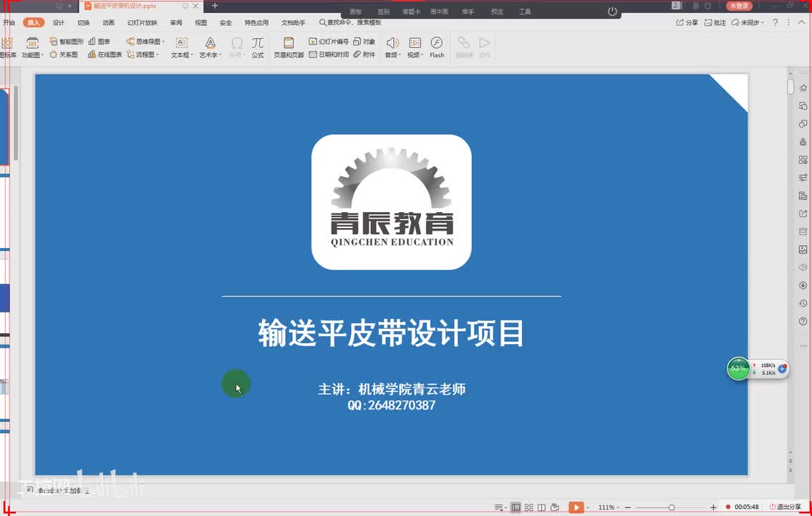Image resolution: width=812 pixels, height=516 pixels.
Task: Switch to normal view in status bar
Action: [x=516, y=507]
